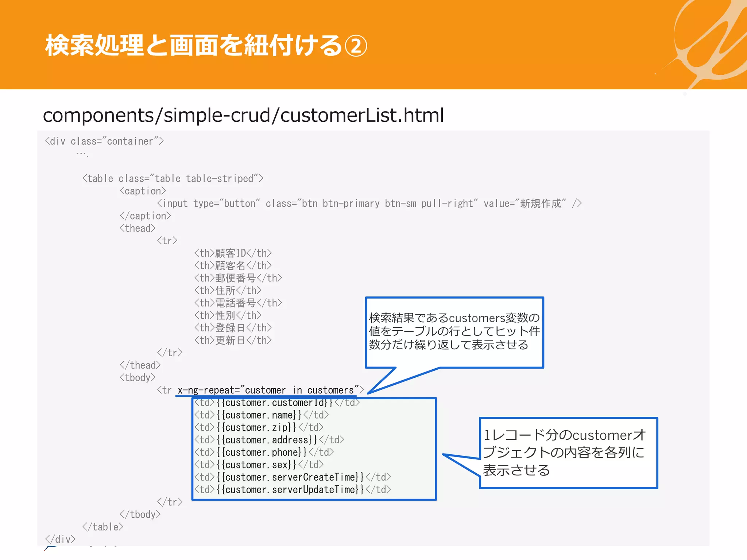Click the customerList.html file path heading

click(243, 115)
